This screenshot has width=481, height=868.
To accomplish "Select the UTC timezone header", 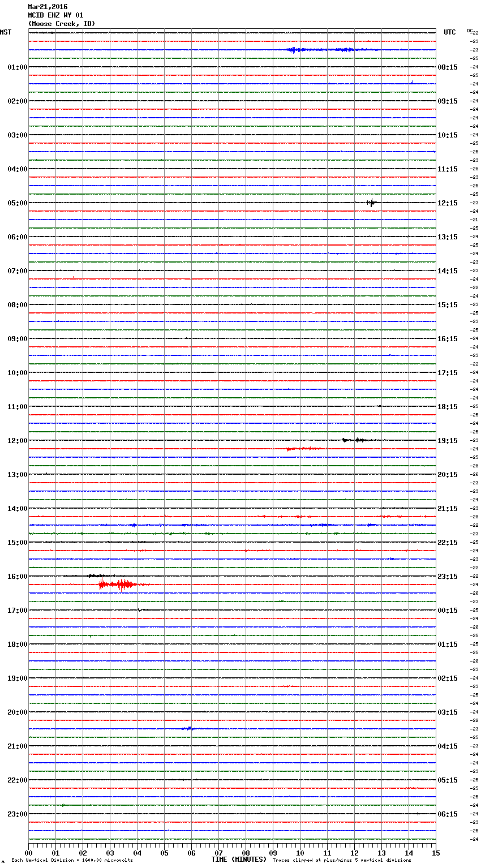I will (x=449, y=32).
